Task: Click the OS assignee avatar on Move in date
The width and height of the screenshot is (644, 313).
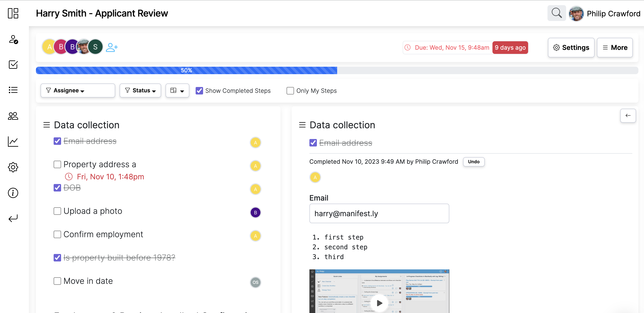Action: (x=255, y=282)
